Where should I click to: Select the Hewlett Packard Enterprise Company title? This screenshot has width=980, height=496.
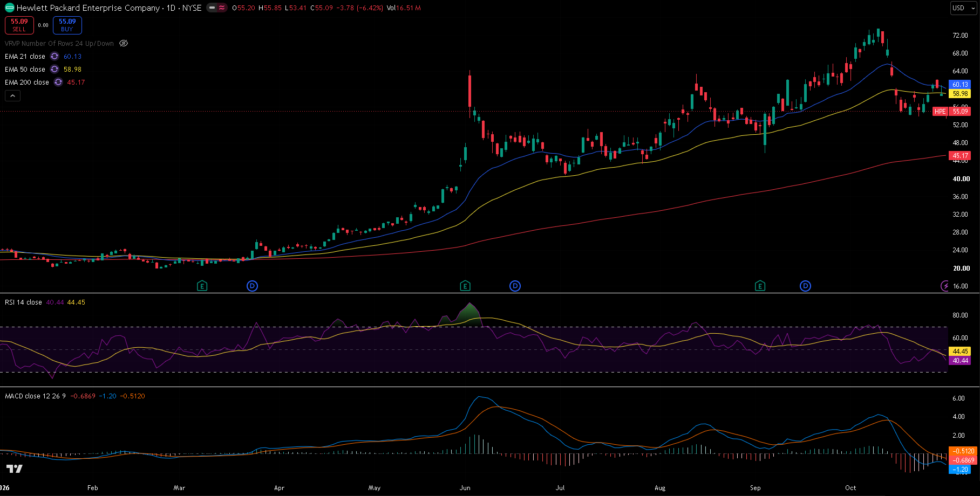(x=88, y=8)
